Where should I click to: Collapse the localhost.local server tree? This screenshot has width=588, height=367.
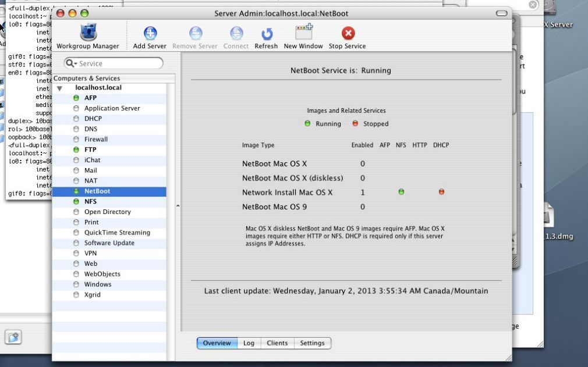tap(59, 88)
